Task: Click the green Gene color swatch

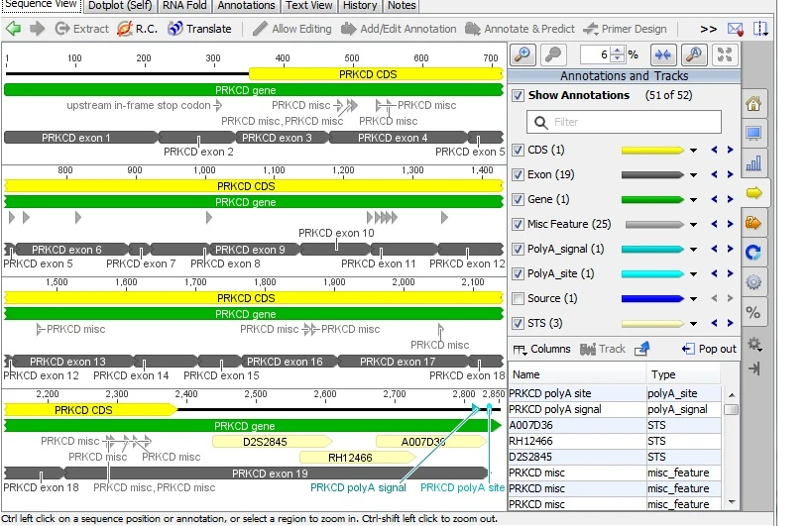Action: [x=652, y=200]
